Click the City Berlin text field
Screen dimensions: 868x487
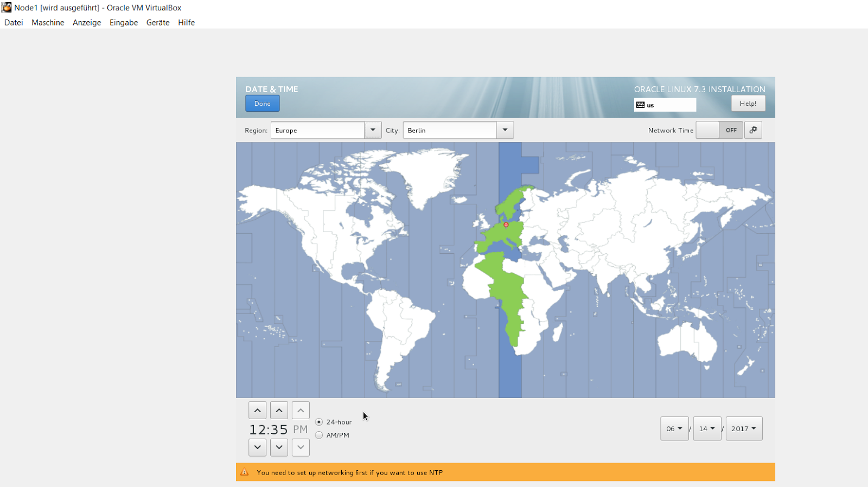point(450,130)
